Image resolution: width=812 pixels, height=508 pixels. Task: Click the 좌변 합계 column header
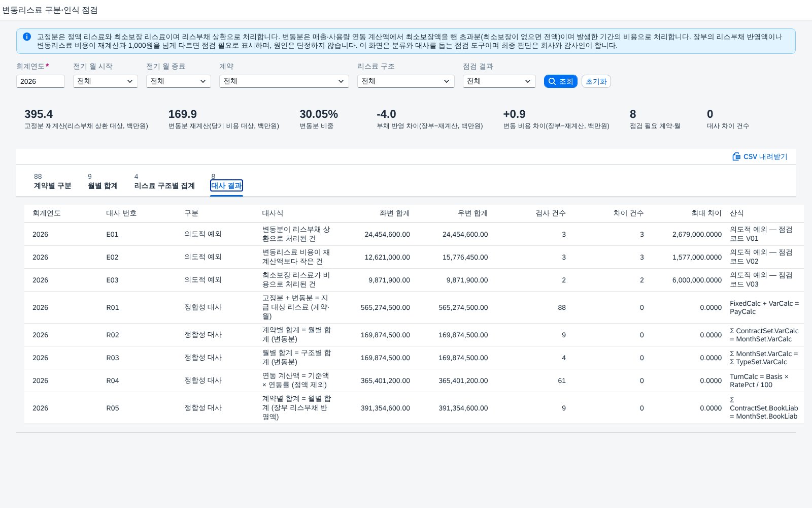(394, 213)
